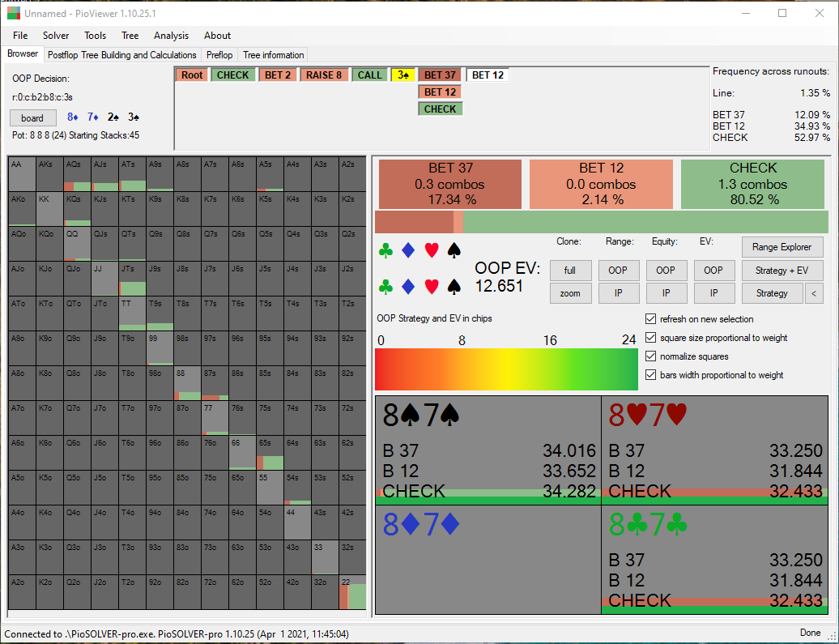This screenshot has height=644, width=839.
Task: Select the CHECK node after Root
Action: pyautogui.click(x=232, y=75)
